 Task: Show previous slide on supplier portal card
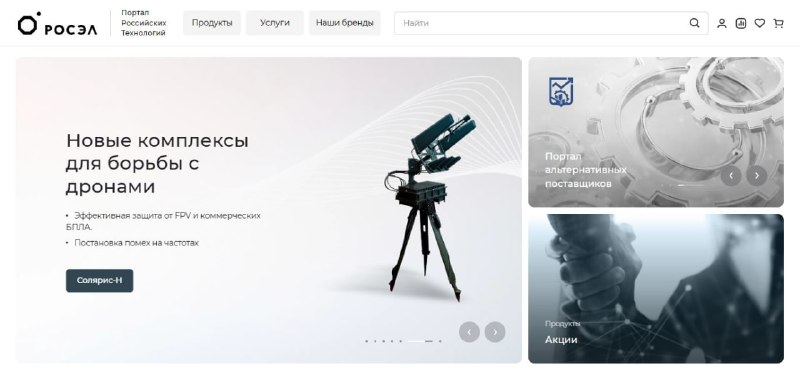(x=731, y=175)
